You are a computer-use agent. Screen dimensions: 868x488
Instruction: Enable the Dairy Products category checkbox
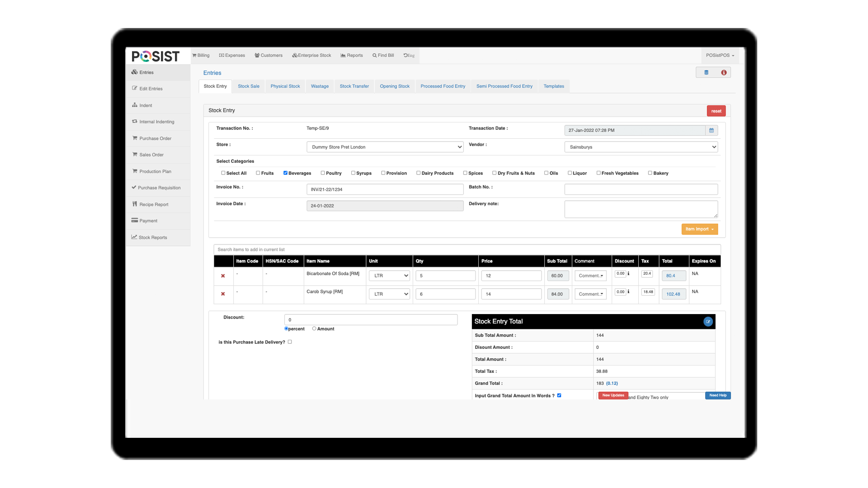pos(418,173)
